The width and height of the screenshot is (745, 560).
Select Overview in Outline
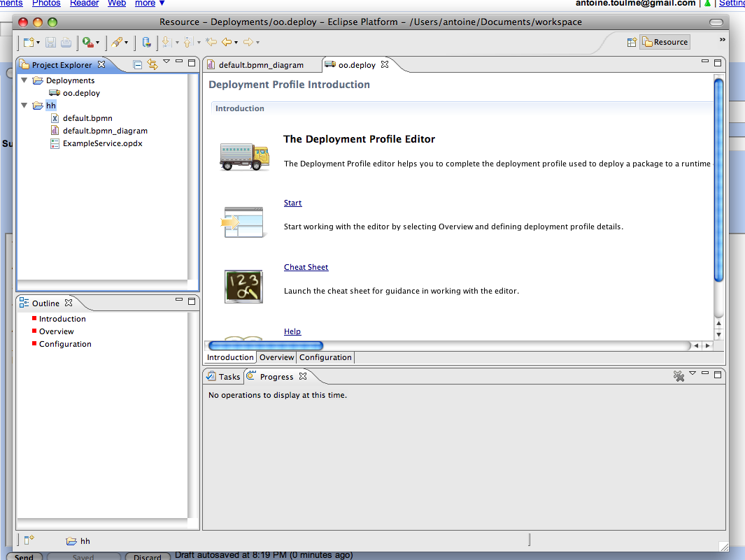(x=56, y=331)
